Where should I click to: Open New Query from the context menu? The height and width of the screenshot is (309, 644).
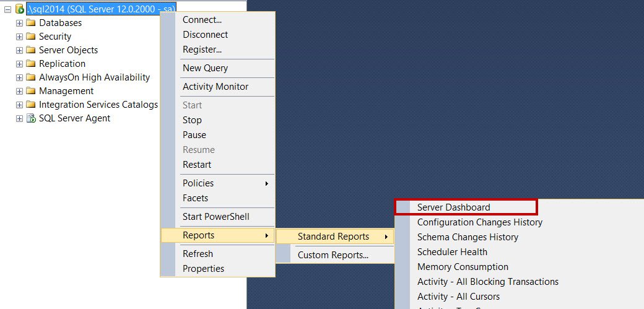click(x=218, y=68)
